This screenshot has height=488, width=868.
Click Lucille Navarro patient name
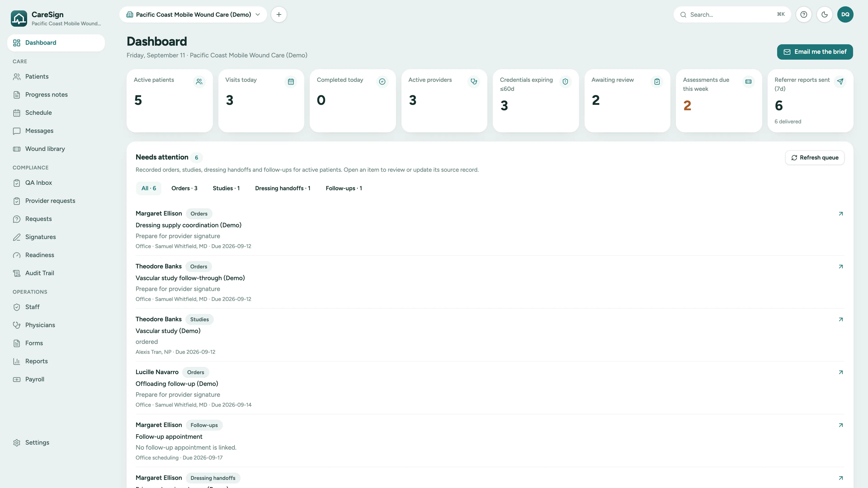coord(157,372)
